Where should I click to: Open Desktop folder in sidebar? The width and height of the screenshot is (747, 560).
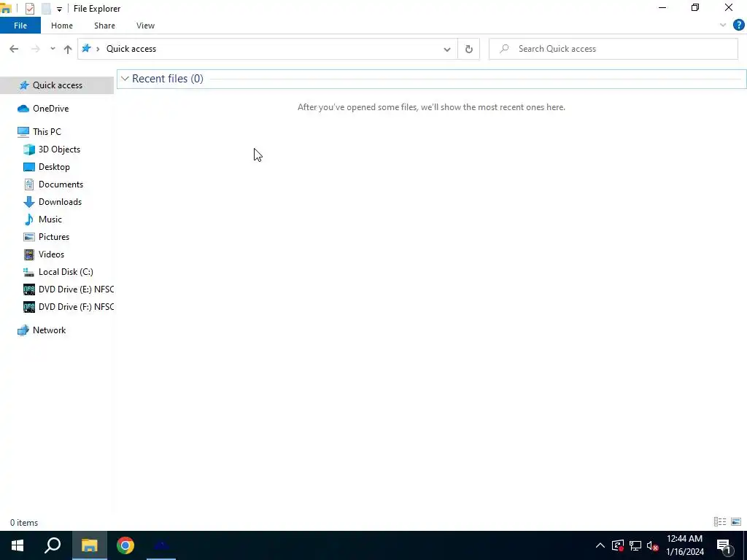pyautogui.click(x=54, y=167)
